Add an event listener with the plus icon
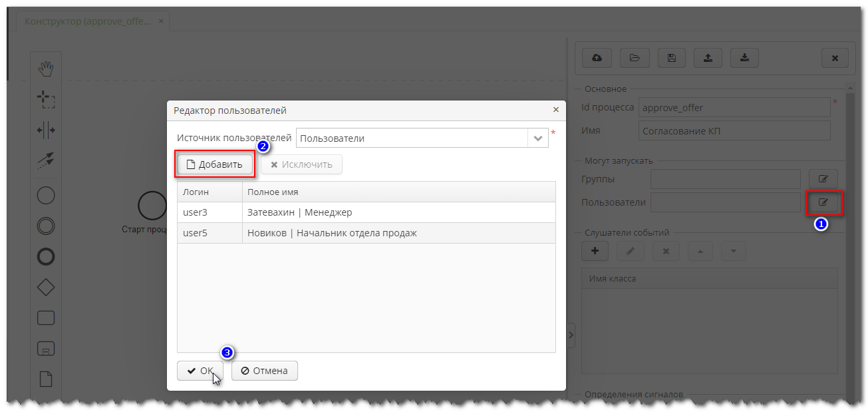Viewport: 868px width, 416px height. pos(595,250)
